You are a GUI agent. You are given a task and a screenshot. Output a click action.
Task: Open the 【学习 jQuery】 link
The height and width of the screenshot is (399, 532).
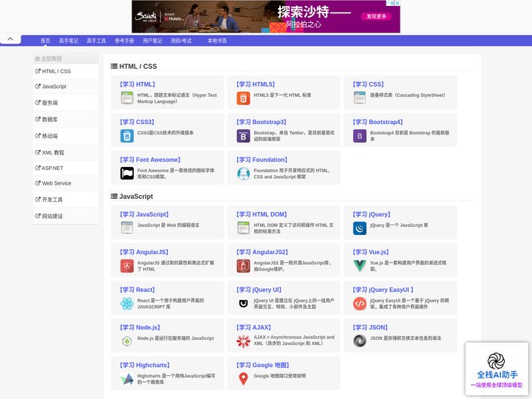tap(372, 214)
